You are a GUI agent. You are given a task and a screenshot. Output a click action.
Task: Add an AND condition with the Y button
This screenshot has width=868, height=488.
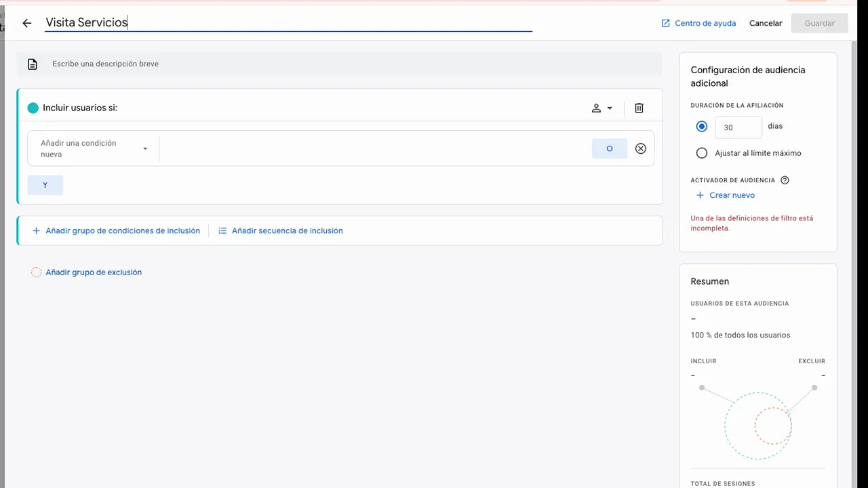45,185
